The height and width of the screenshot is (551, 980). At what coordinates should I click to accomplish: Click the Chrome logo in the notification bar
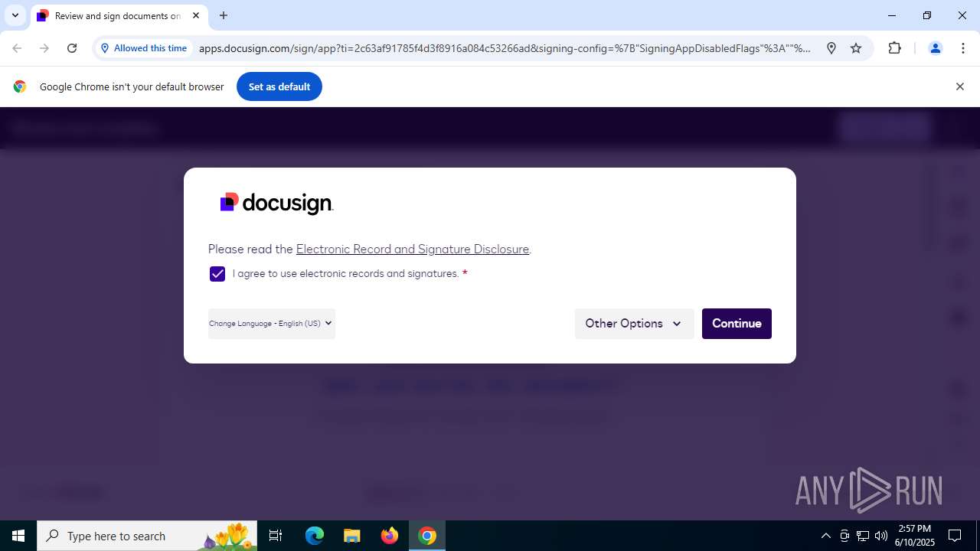point(20,86)
